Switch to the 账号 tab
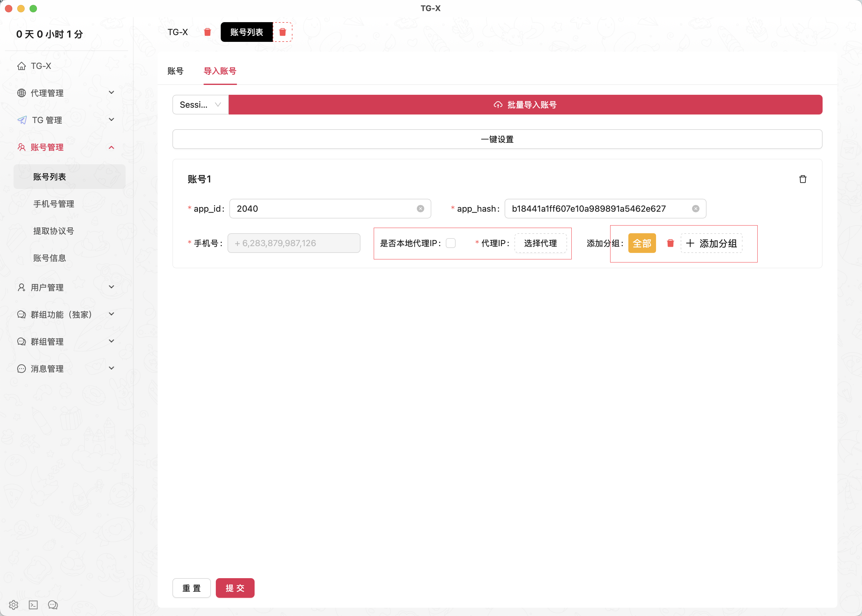The width and height of the screenshot is (862, 616). (x=175, y=71)
